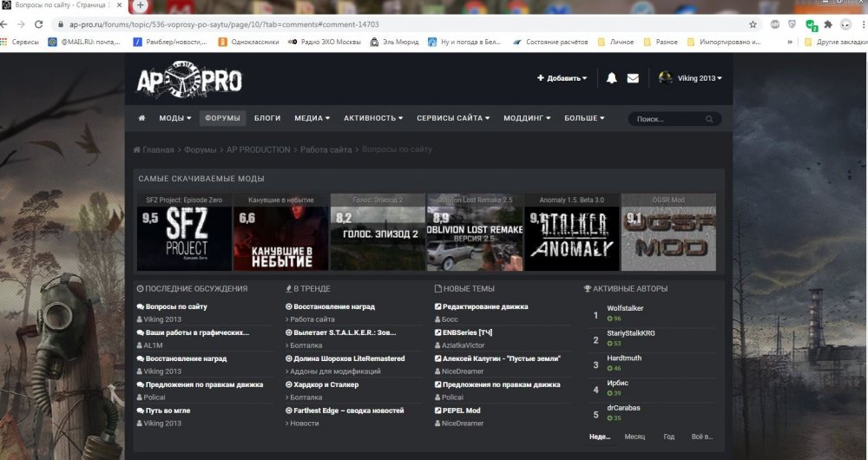Open the S.T.A.L.K.E.R. Anomaly mod thumbnail
Viewport: 868px width, 460px height.
point(571,233)
